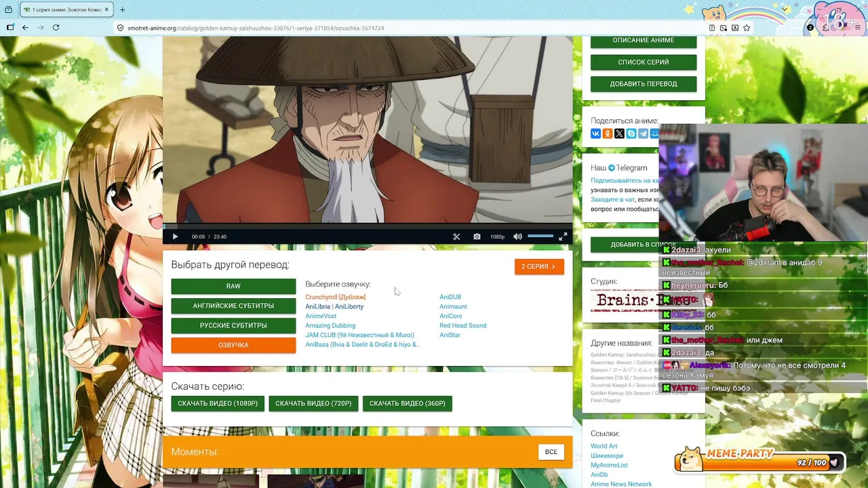
Task: Switch to the 1 серия browser tab
Action: coord(66,9)
